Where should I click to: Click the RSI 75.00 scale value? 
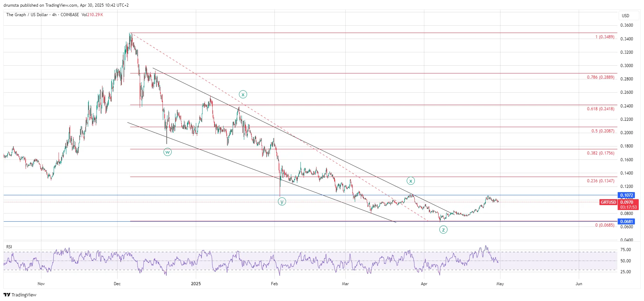tap(625, 250)
